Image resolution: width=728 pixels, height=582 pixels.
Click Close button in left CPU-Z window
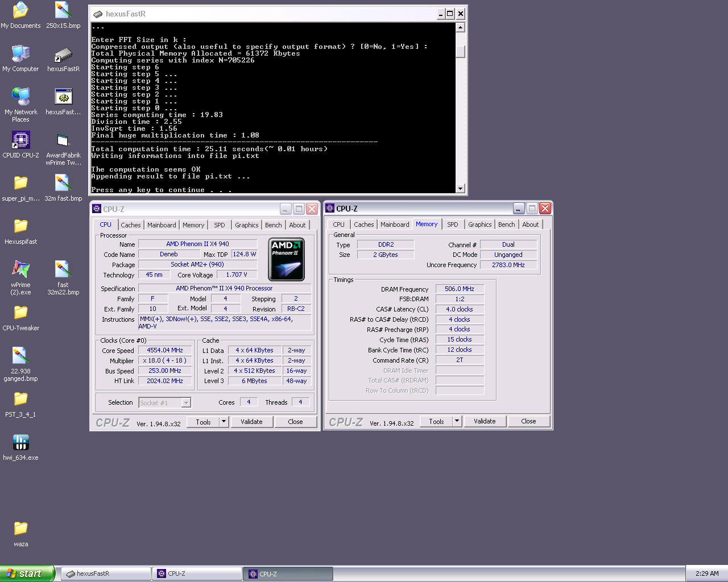click(x=296, y=422)
